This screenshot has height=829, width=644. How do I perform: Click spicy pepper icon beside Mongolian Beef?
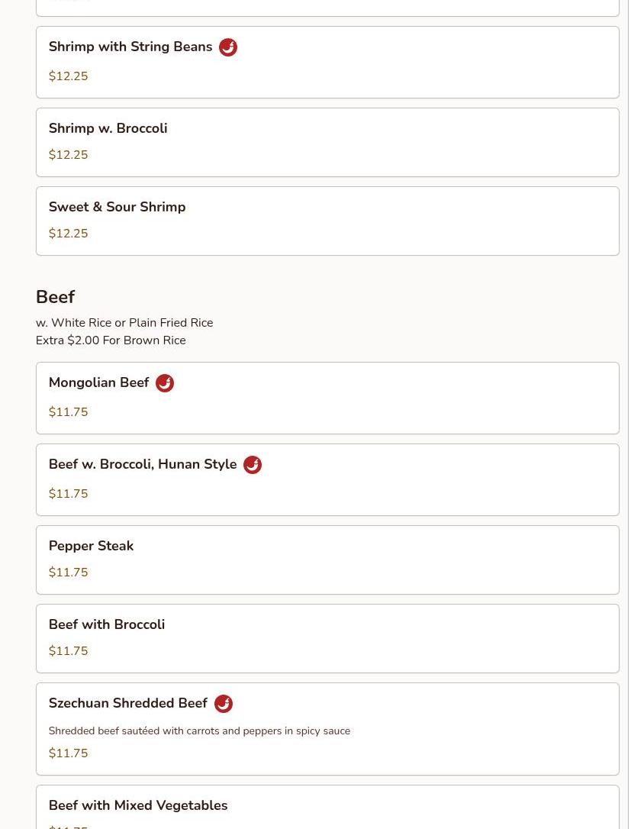coord(164,383)
